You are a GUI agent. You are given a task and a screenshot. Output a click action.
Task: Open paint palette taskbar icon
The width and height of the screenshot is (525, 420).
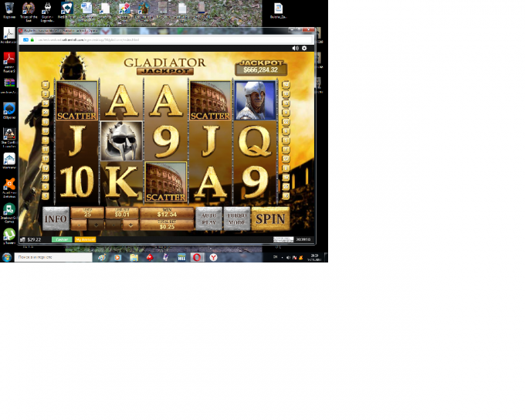point(102,257)
